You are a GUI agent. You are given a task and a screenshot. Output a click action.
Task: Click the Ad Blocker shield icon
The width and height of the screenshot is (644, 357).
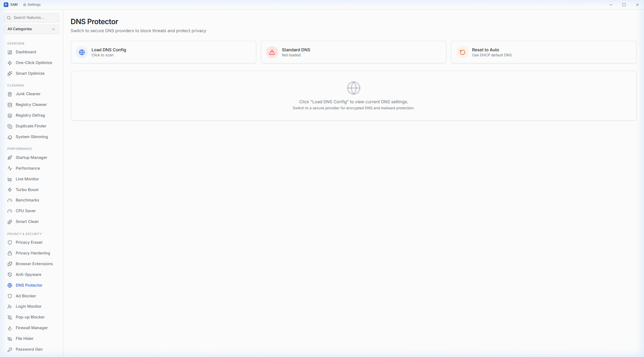click(x=10, y=296)
